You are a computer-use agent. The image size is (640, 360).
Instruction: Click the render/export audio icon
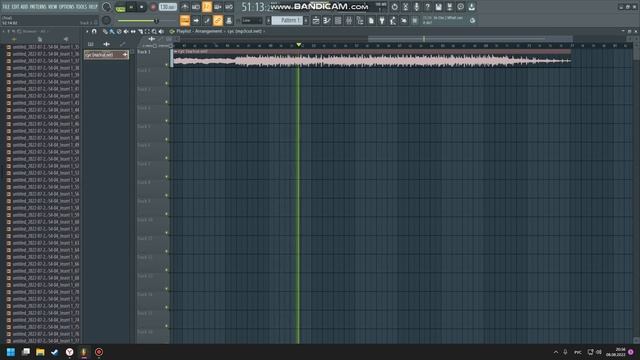pyautogui.click(x=449, y=7)
